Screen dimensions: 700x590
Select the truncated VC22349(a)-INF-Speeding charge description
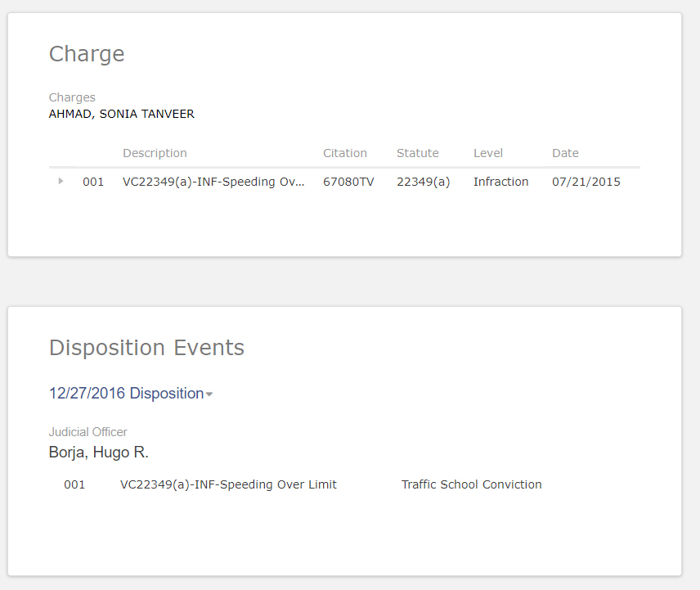pos(213,182)
